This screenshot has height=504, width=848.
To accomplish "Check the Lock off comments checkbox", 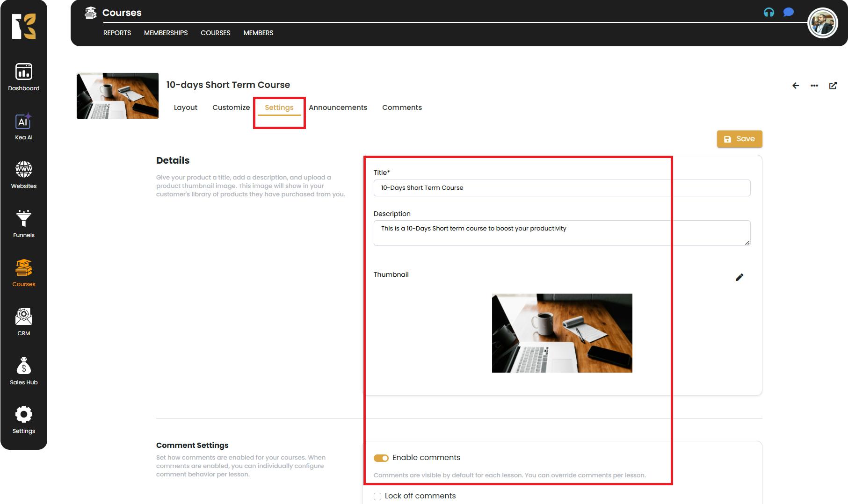I will 377,497.
